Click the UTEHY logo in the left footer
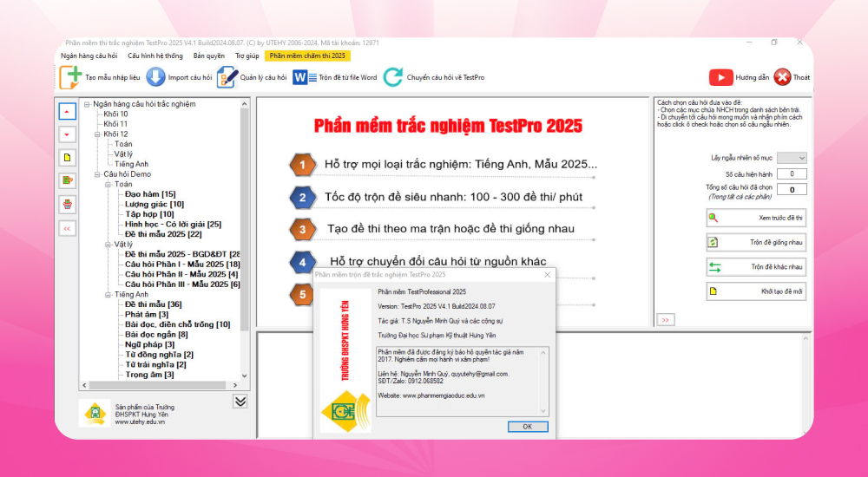 coord(94,413)
